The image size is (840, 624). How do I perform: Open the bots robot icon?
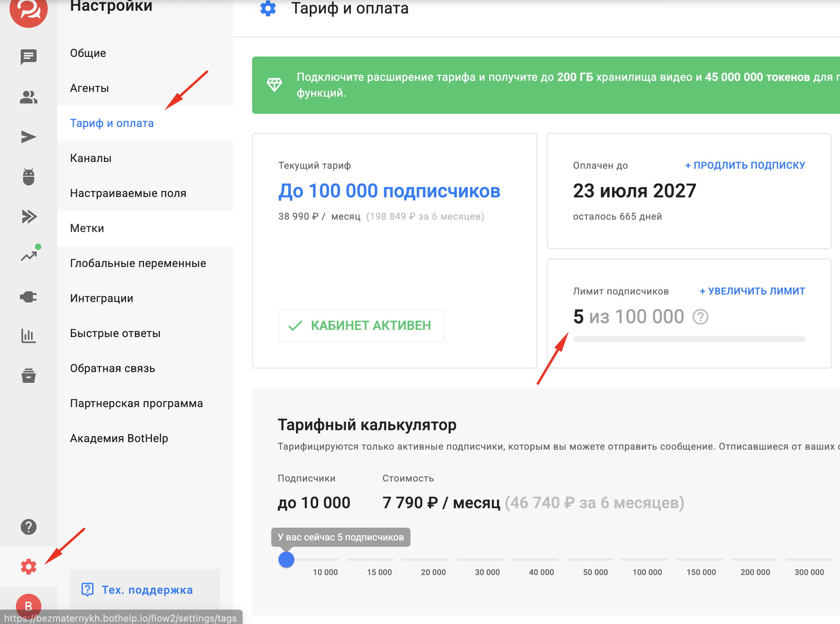tap(28, 177)
